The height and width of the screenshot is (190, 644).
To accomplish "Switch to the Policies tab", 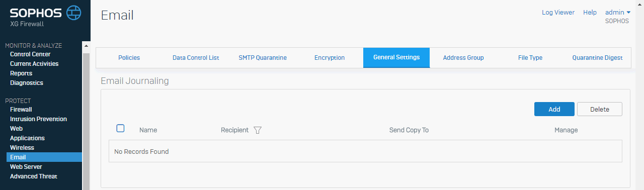I will (x=129, y=58).
